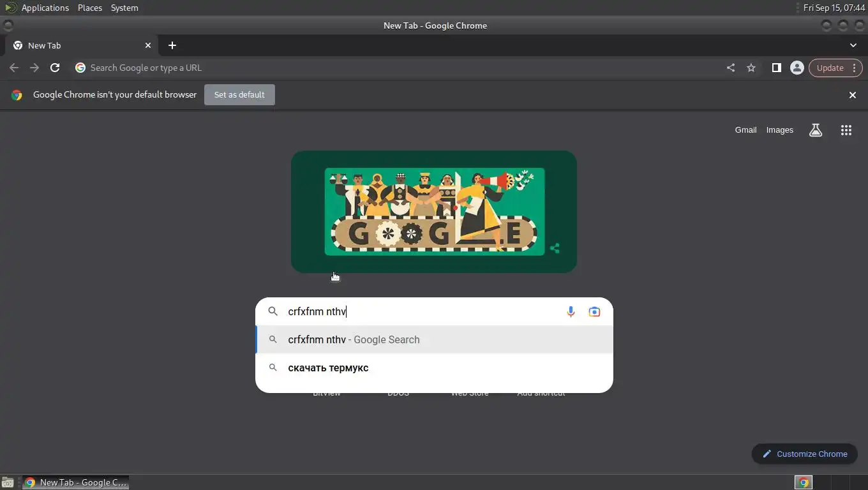Select 'crfxfnm nthv - Google Search' suggestion
The width and height of the screenshot is (868, 490).
434,339
